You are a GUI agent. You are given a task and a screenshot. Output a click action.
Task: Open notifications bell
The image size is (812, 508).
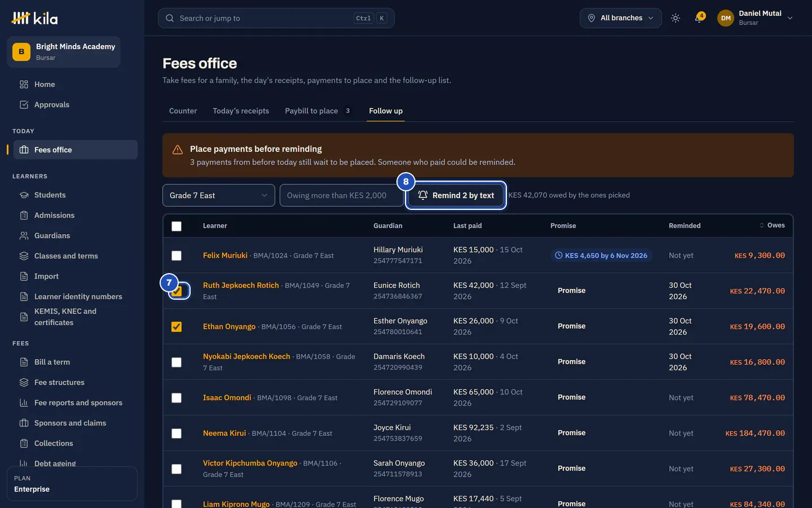click(699, 18)
